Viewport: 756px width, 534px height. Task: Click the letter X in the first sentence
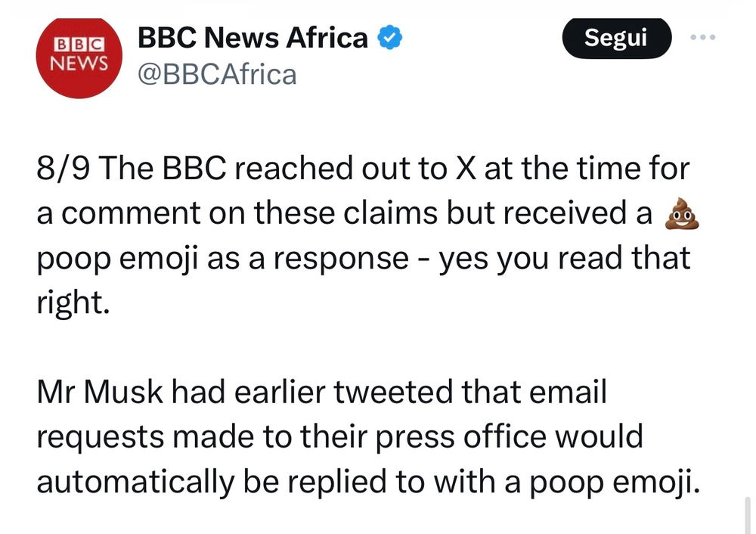(466, 169)
